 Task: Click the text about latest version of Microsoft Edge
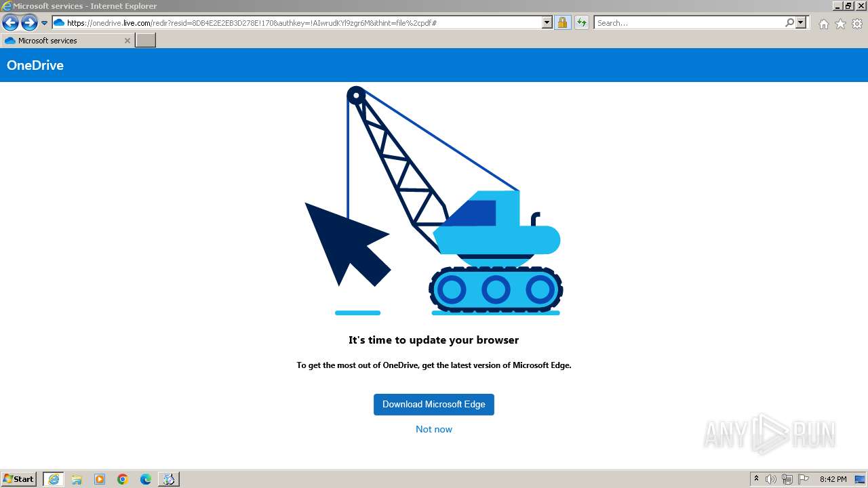[434, 365]
